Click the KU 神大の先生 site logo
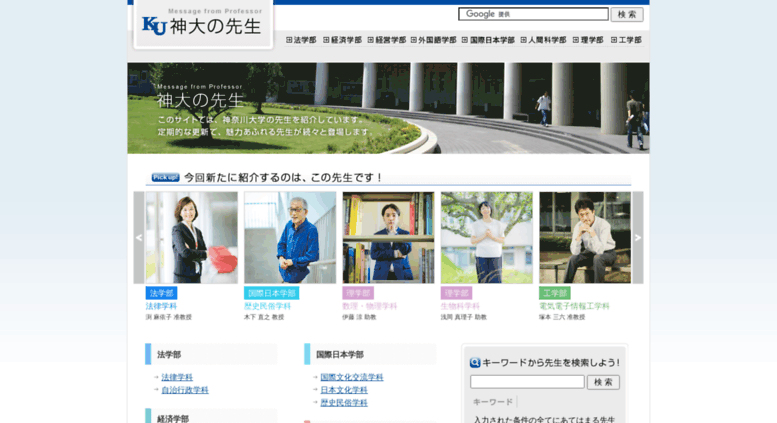Screen dimensions: 777x423 pos(202,26)
